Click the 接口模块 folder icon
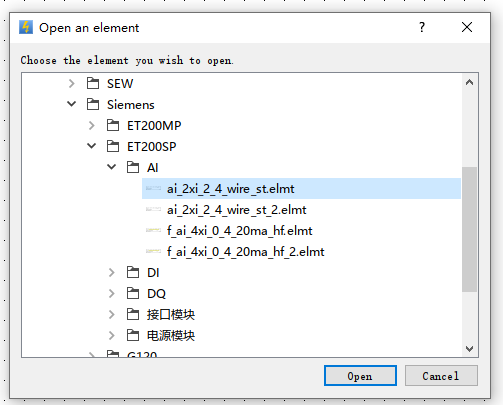The height and width of the screenshot is (405, 503). pyautogui.click(x=133, y=315)
